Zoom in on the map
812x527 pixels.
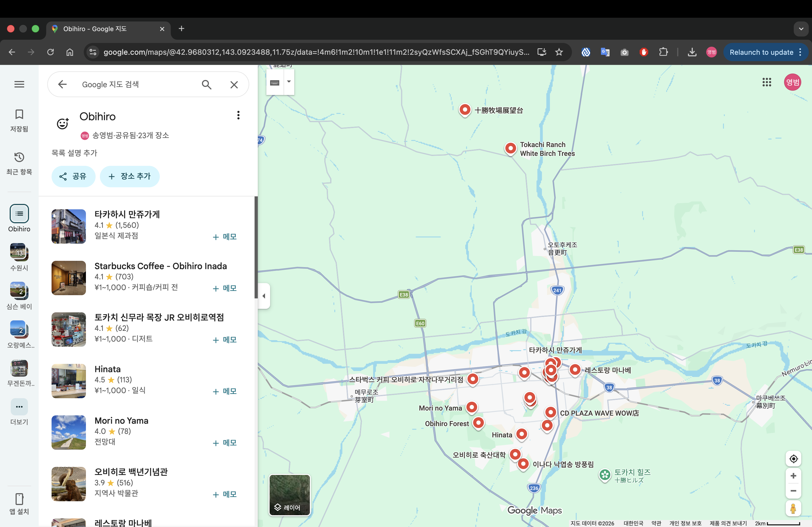coord(793,476)
